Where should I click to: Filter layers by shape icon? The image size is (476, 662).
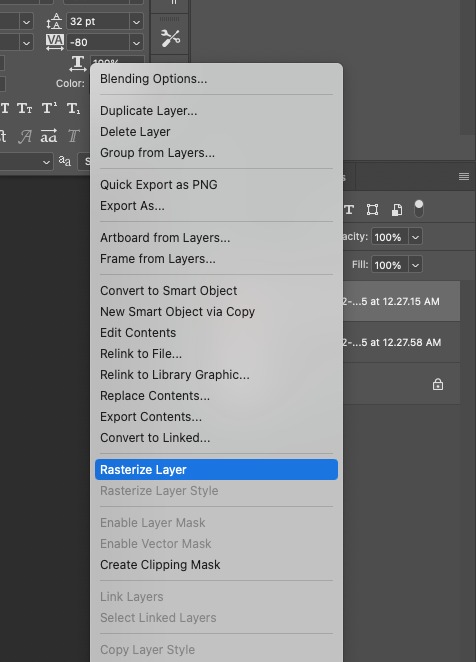[x=372, y=209]
